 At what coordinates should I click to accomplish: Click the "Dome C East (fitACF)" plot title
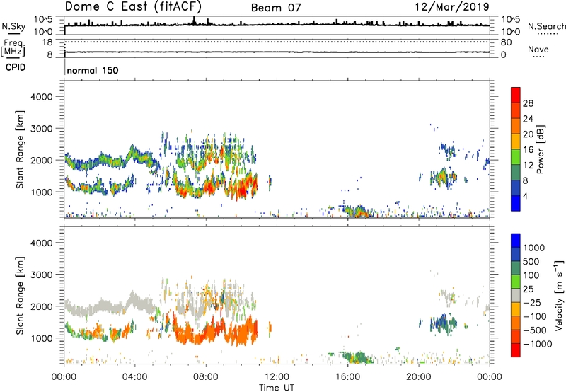pyautogui.click(x=133, y=6)
